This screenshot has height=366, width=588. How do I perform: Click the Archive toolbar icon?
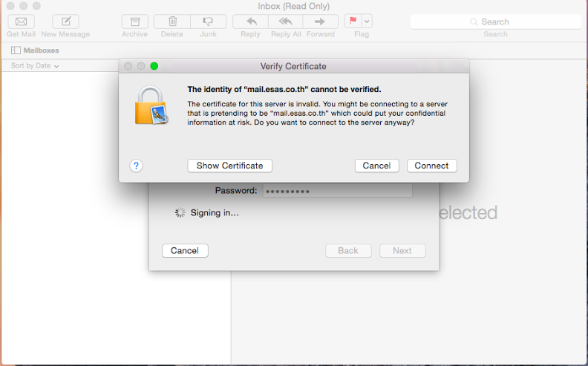pyautogui.click(x=134, y=22)
